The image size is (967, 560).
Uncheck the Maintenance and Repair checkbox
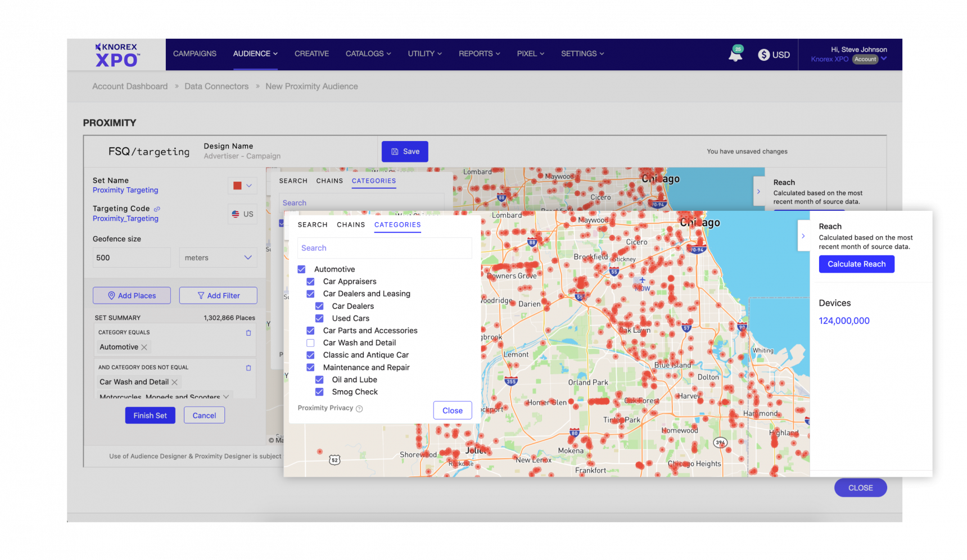tap(310, 368)
